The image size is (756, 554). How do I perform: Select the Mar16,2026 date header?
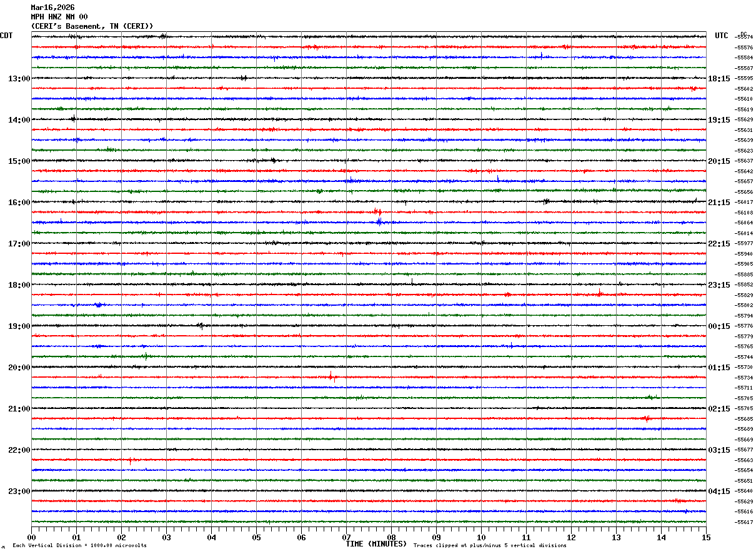coord(52,8)
